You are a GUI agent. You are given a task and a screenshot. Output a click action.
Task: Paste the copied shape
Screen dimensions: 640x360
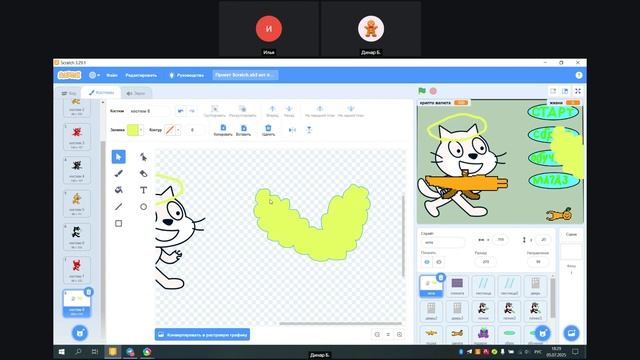point(243,130)
